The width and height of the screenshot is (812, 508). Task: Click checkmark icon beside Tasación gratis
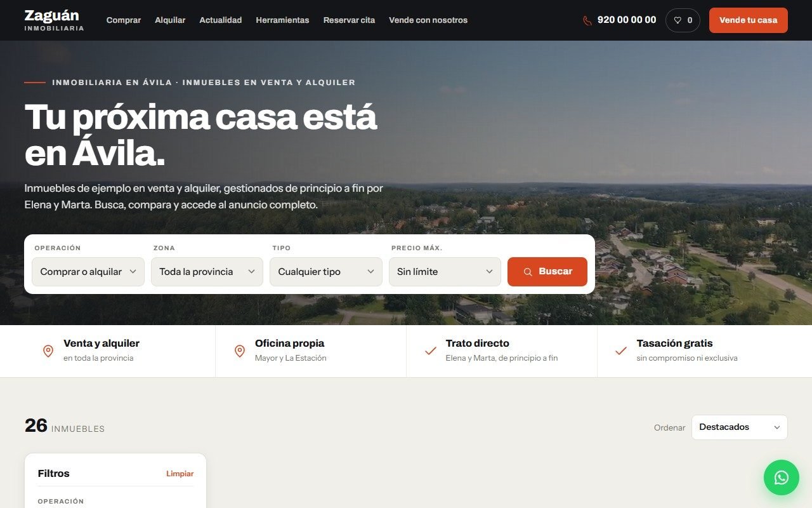[621, 351]
